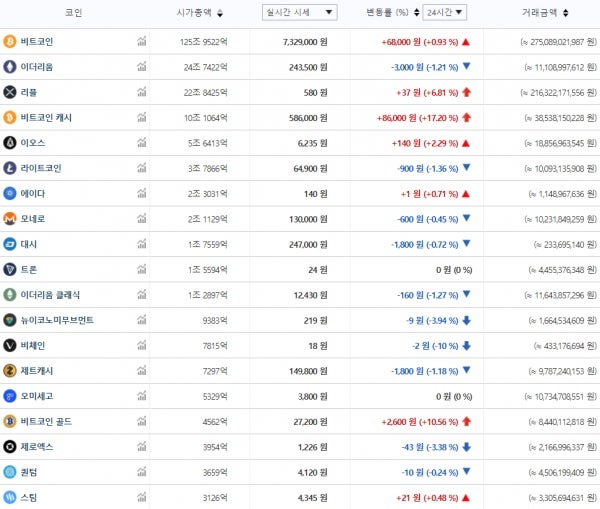The height and width of the screenshot is (509, 600).
Task: Click the Bitcoin (비트코인) coin logo
Action: pos(10,41)
